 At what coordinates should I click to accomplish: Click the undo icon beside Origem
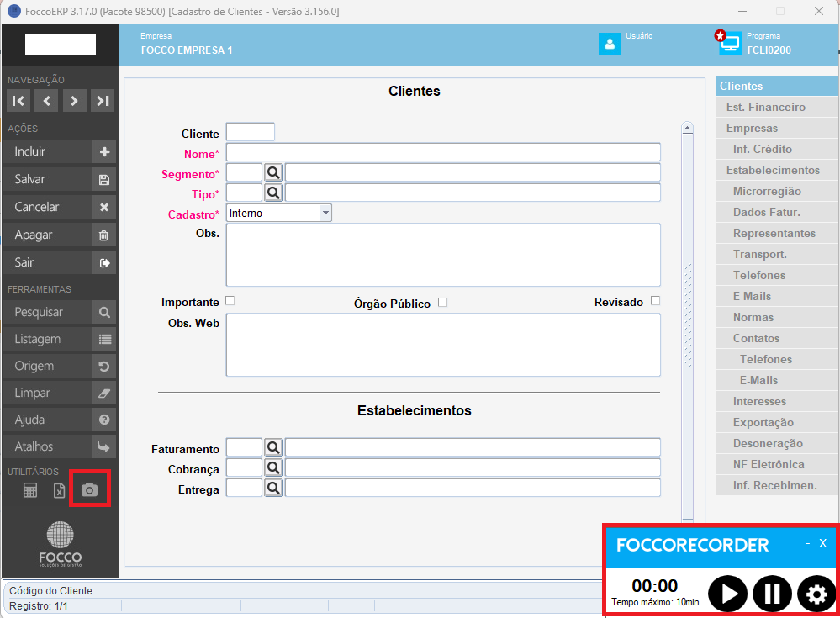coord(104,367)
